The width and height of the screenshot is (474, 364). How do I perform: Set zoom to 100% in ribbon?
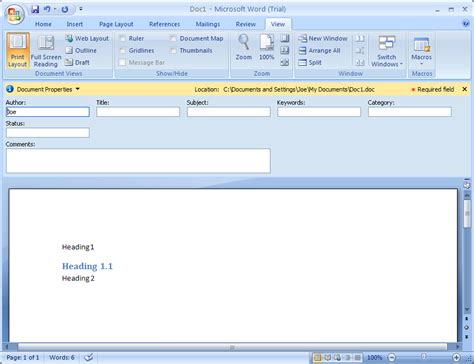click(267, 47)
